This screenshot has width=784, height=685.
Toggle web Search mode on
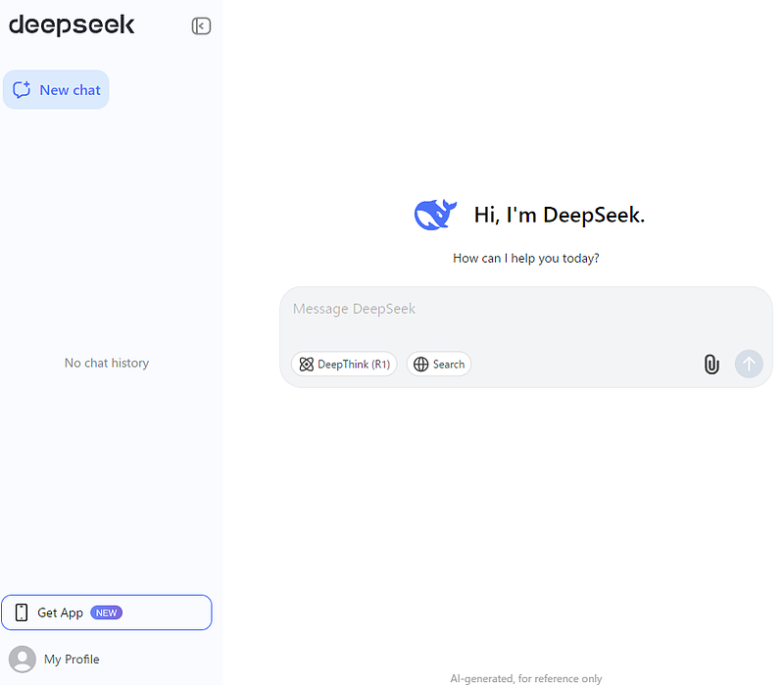pos(438,364)
